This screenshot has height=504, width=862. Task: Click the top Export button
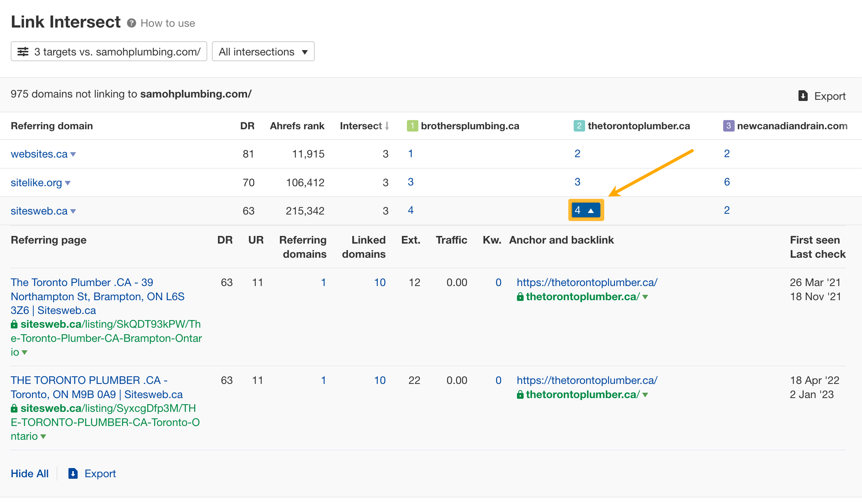(822, 96)
